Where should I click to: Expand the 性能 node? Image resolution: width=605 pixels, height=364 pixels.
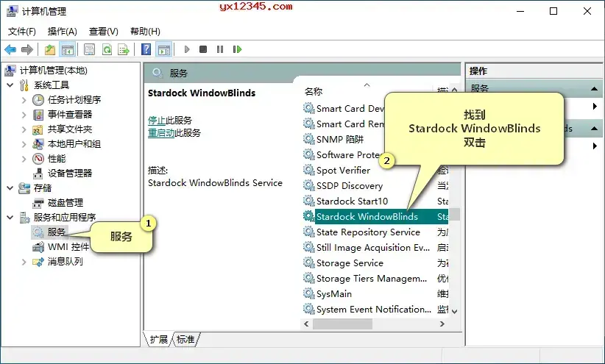24,159
